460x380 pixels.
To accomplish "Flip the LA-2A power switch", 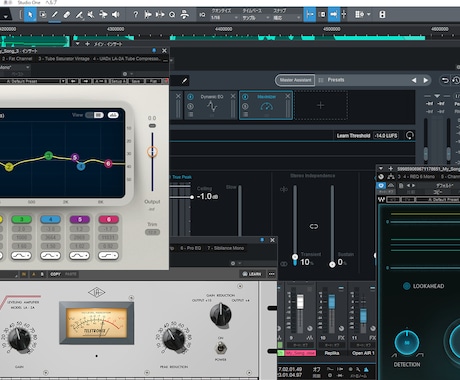I will pos(220,348).
